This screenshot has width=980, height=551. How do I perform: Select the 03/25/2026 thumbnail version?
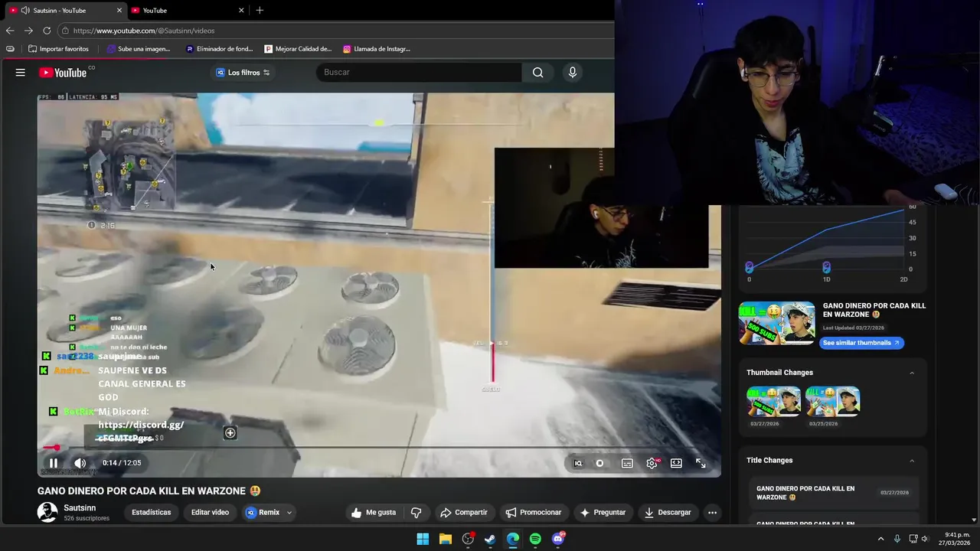tap(832, 401)
